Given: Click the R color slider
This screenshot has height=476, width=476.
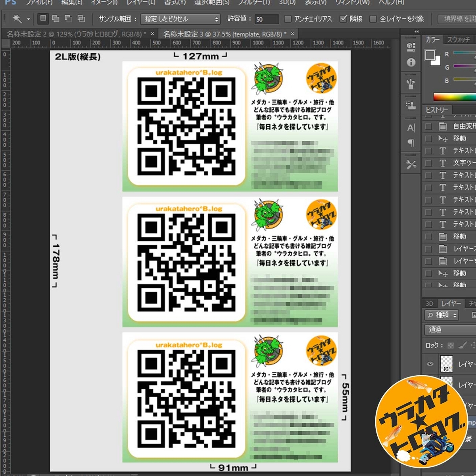Looking at the screenshot, I should coord(464,53).
